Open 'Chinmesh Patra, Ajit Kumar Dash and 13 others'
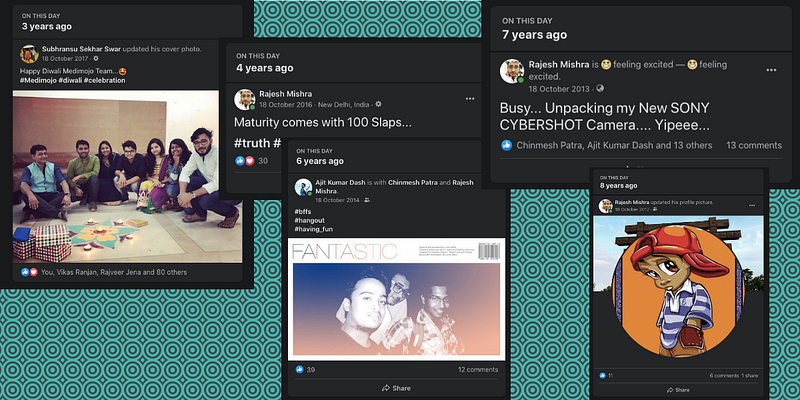Image resolution: width=800 pixels, height=400 pixels. pyautogui.click(x=614, y=145)
